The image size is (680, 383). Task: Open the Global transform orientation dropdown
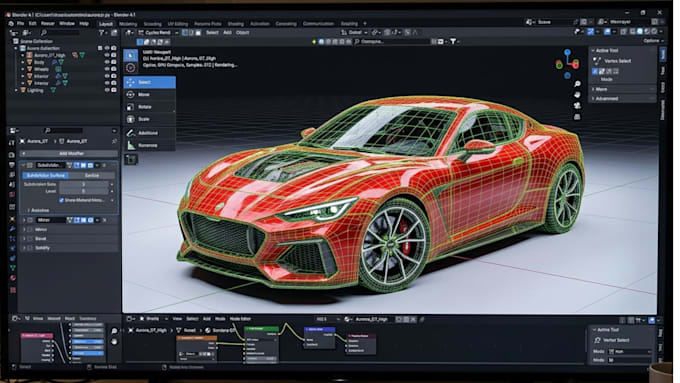click(x=354, y=33)
